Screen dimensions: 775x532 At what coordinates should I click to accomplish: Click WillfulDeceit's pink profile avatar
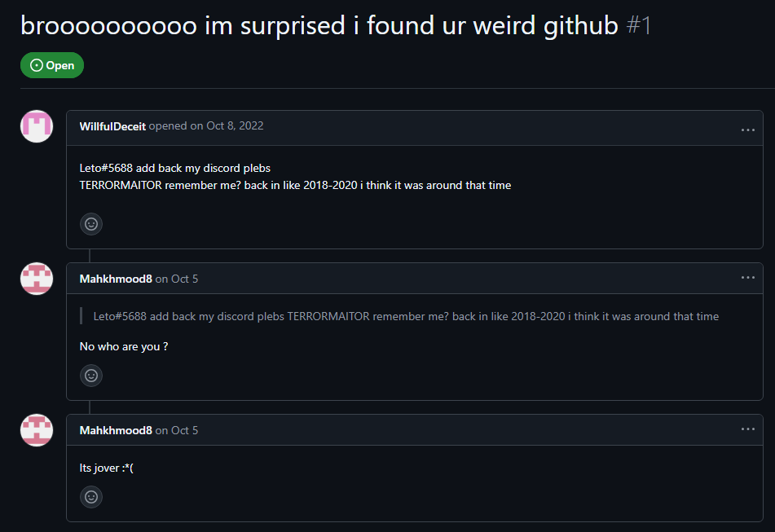(37, 126)
